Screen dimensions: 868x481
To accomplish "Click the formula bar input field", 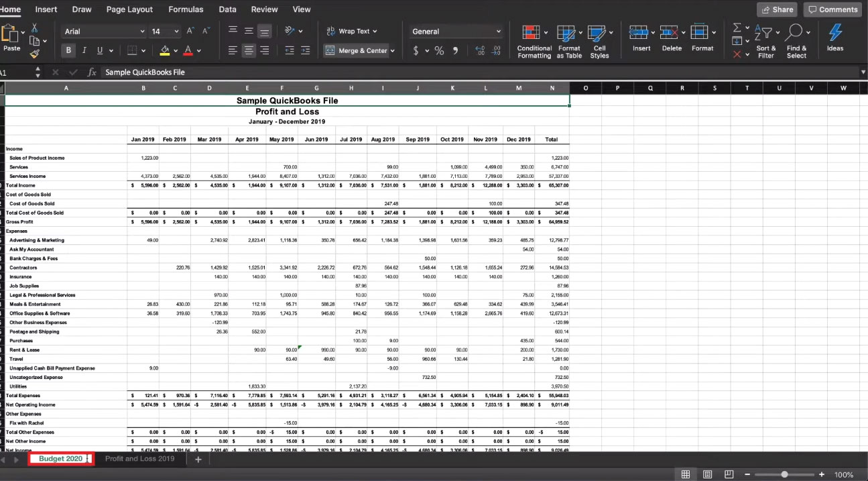I will click(479, 72).
